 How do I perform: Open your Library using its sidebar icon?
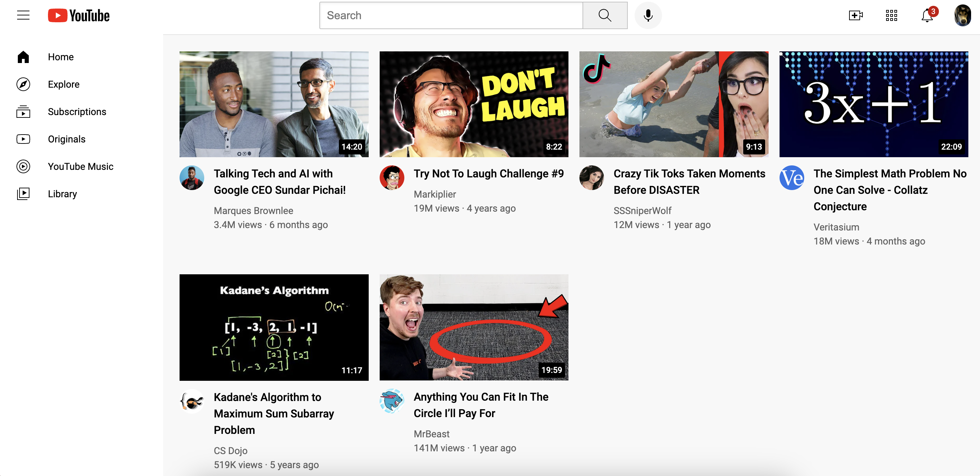pyautogui.click(x=23, y=193)
